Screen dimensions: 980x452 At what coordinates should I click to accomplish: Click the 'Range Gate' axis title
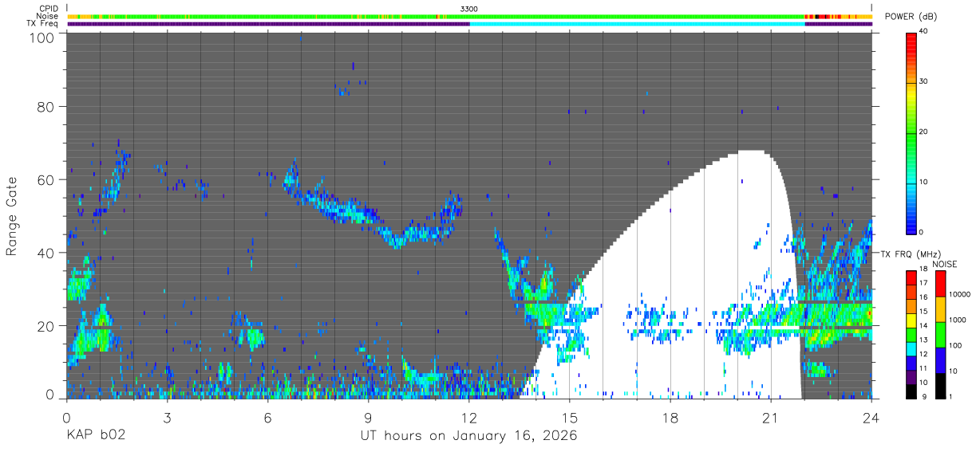12,217
